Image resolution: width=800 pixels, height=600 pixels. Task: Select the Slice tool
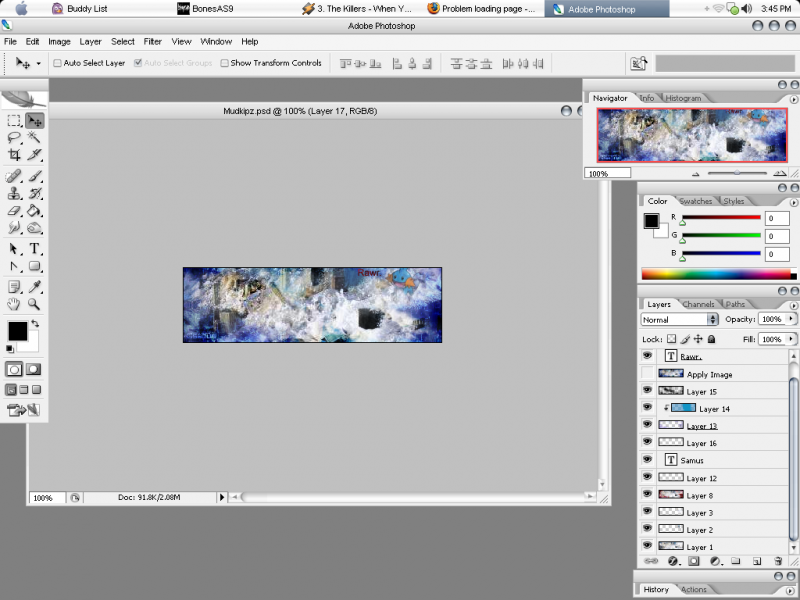click(x=34, y=155)
